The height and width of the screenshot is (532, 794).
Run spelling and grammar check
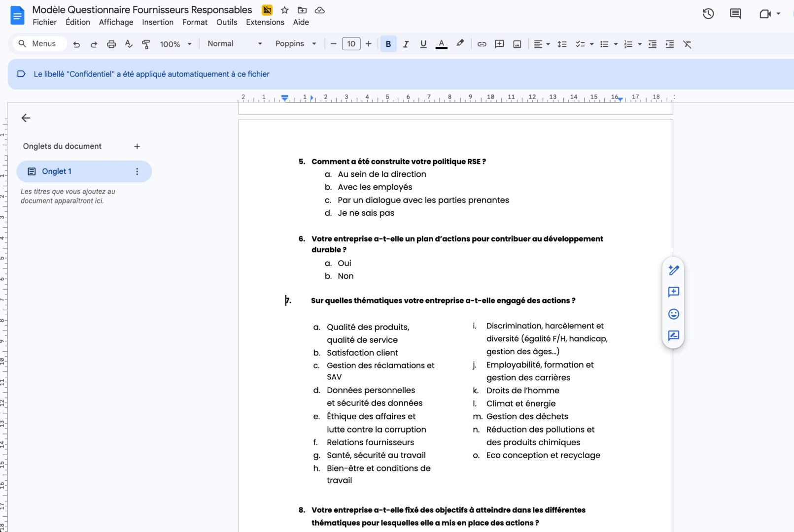tap(129, 44)
